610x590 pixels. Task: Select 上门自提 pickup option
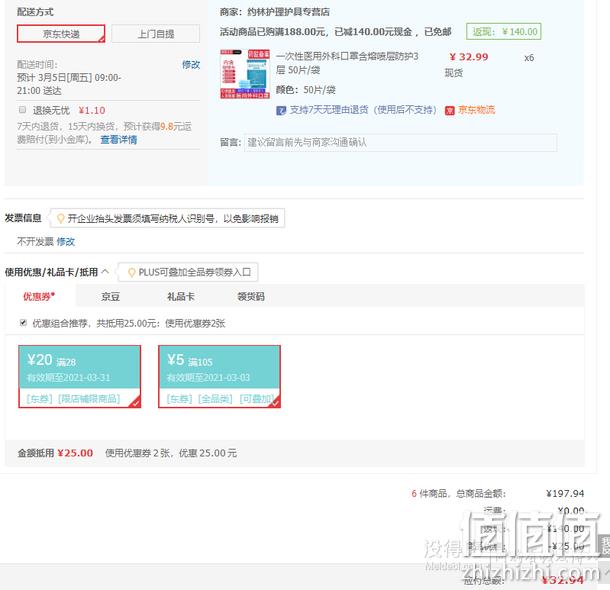pyautogui.click(x=156, y=34)
